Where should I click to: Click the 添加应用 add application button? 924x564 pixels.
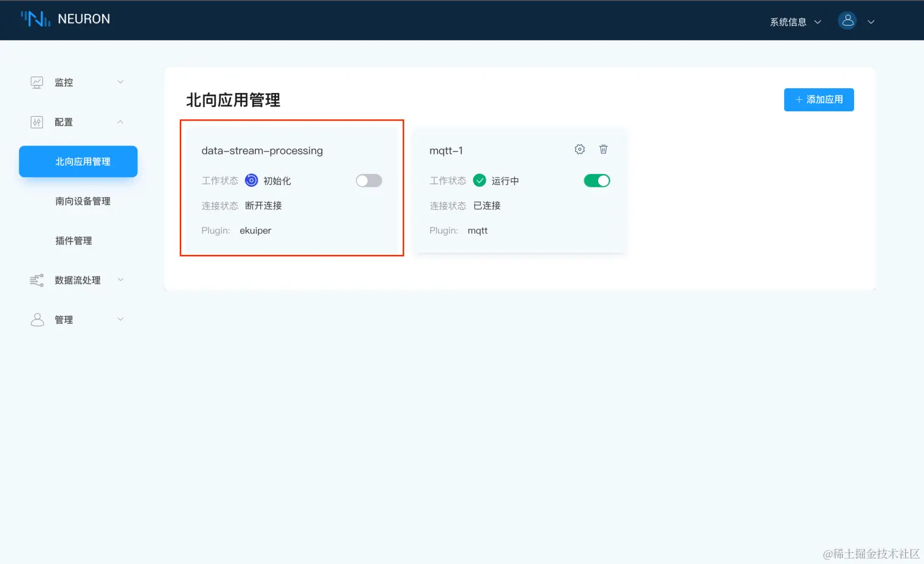[x=819, y=99]
